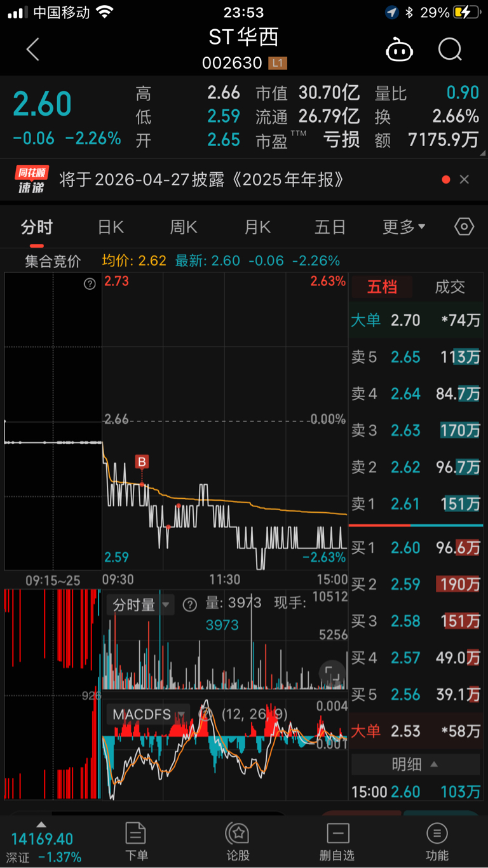Tap 买5 row at 2.56

[416, 695]
